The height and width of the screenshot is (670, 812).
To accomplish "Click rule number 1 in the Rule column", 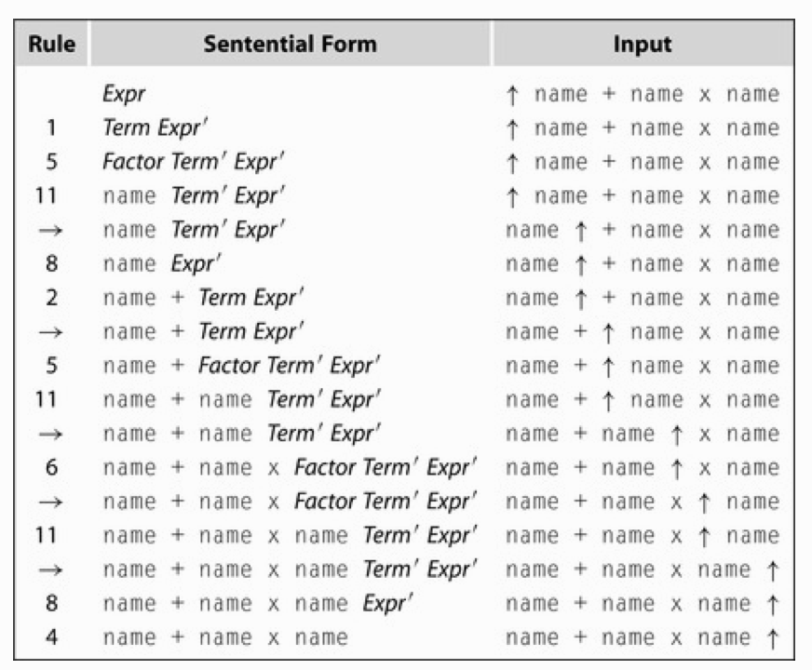I will coord(52,128).
